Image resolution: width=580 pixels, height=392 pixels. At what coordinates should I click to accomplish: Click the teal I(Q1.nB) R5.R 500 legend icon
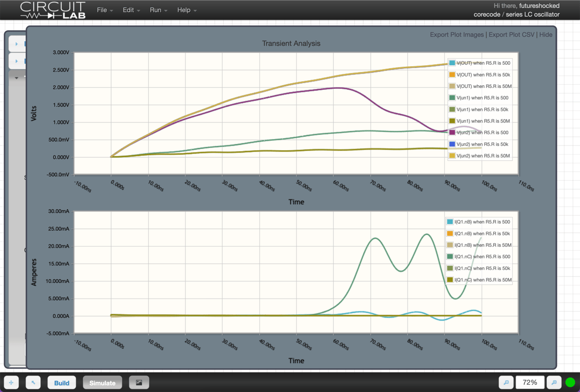click(450, 222)
